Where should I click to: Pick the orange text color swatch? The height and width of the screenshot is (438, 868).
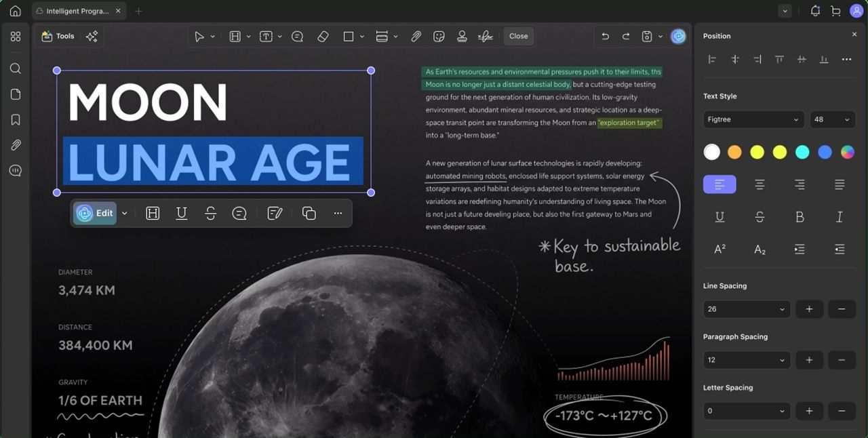click(734, 153)
